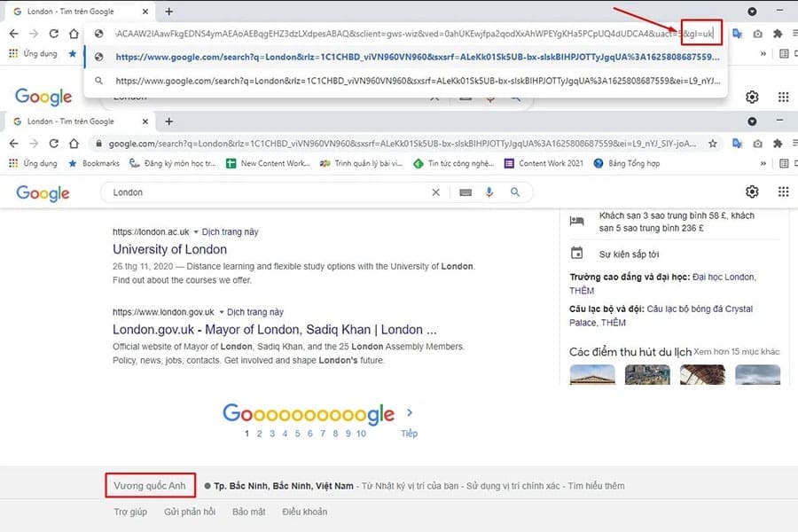Click Dịch trang này for london.ac.uk
The width and height of the screenshot is (798, 532).
tap(230, 232)
